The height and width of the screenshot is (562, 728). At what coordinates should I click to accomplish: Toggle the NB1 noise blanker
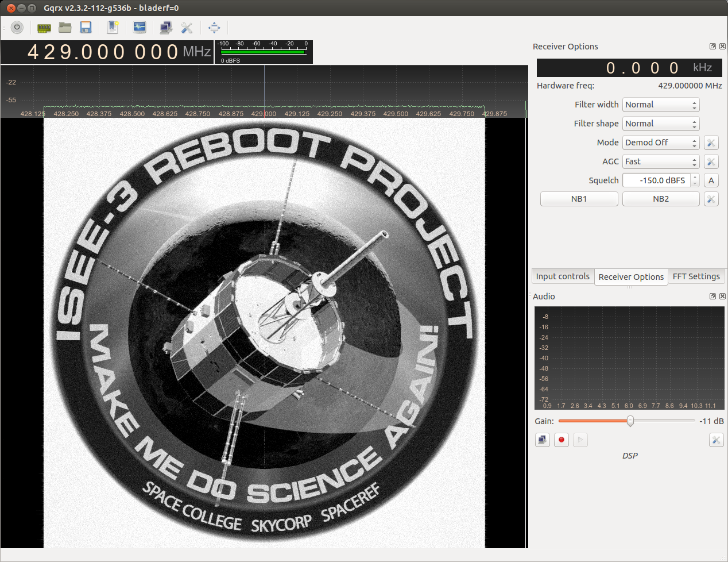coord(579,199)
